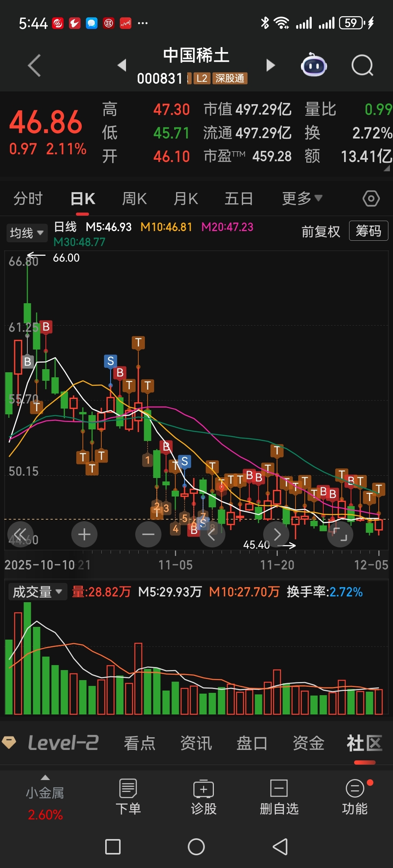The width and height of the screenshot is (393, 868).
Task: Open stock search magnifier
Action: click(x=362, y=65)
